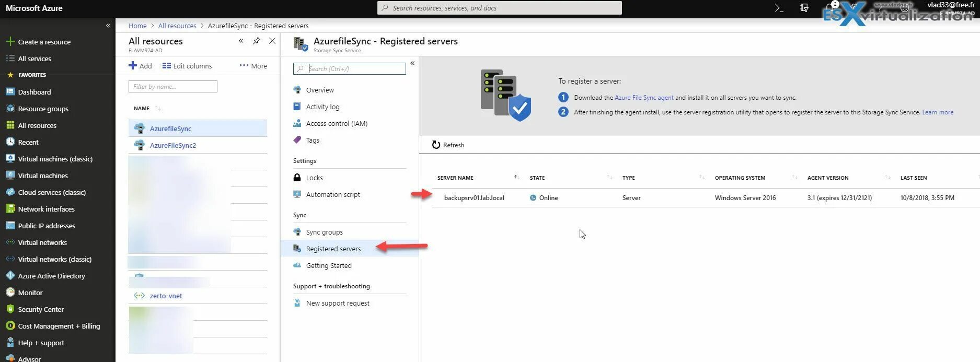Viewport: 980px width, 362px height.
Task: Open the Cloud Shell icon
Action: pos(779,8)
